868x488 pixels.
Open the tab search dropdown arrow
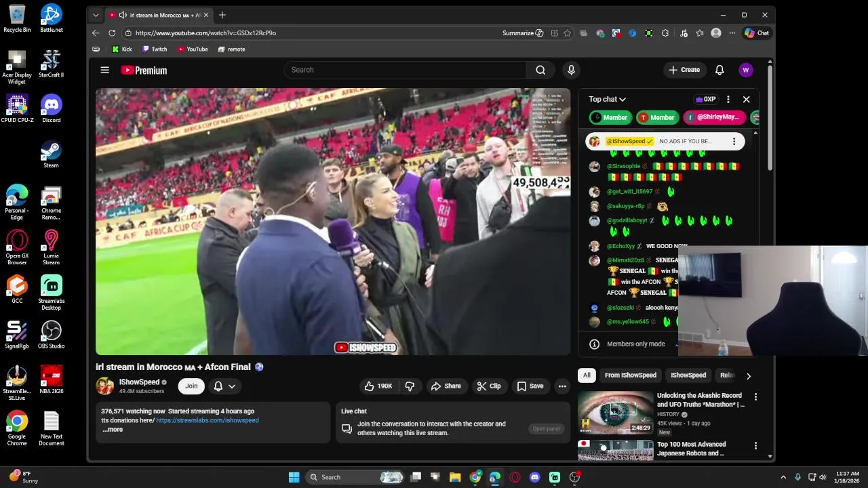pyautogui.click(x=96, y=15)
